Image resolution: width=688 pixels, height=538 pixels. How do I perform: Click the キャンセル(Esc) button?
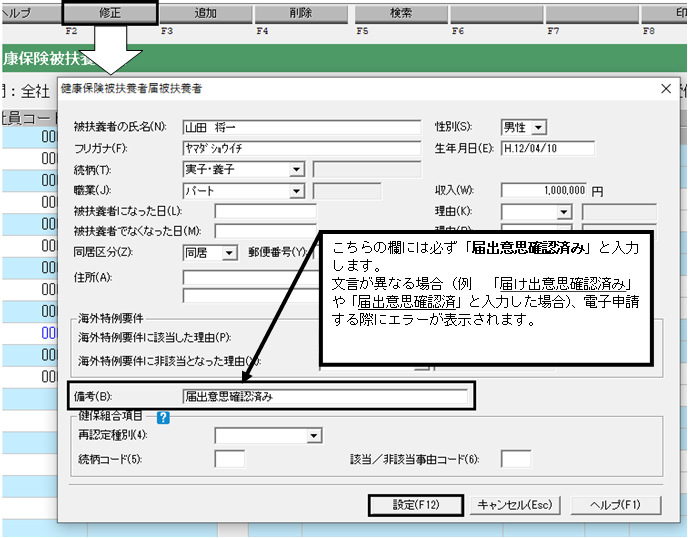click(515, 505)
